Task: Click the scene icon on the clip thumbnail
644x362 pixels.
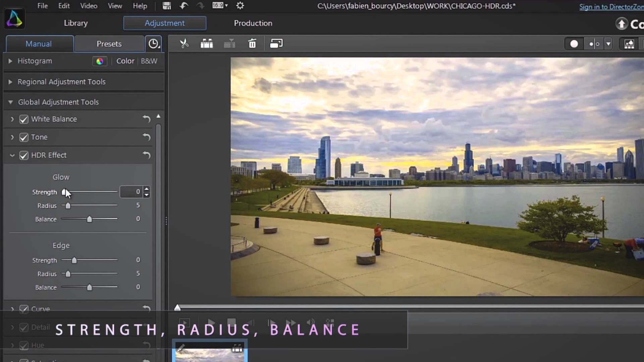Action: click(x=237, y=349)
